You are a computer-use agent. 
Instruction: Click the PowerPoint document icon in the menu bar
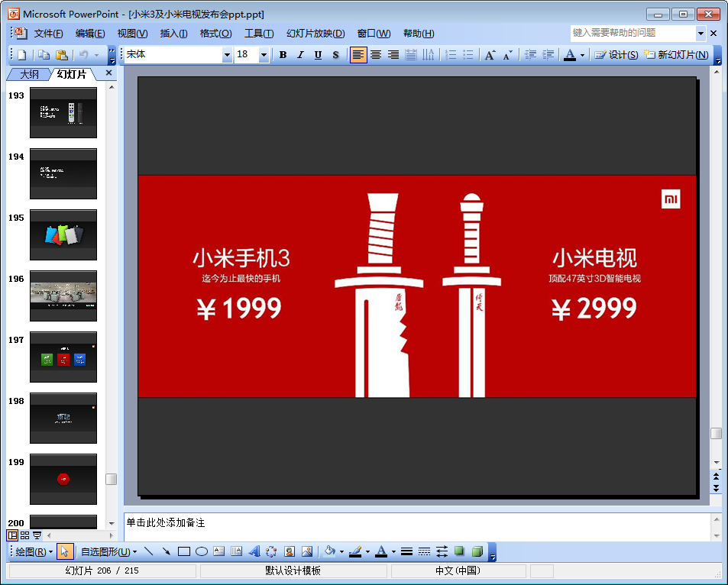(x=21, y=33)
